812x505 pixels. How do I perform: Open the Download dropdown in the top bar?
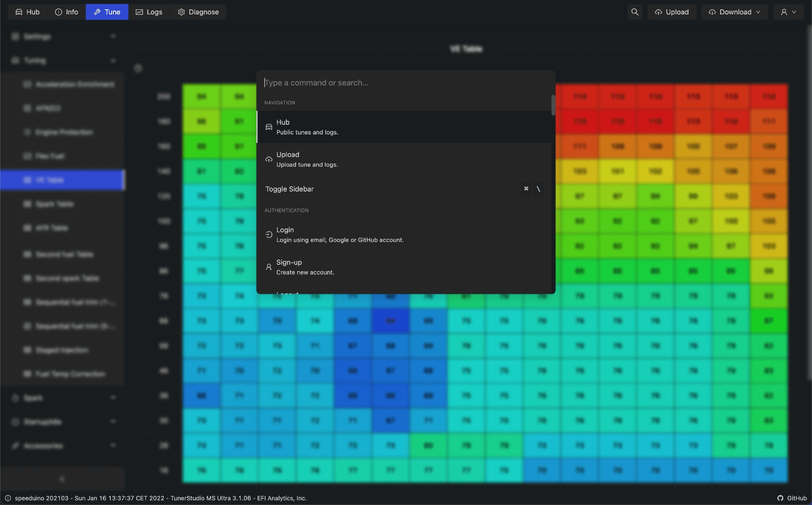(x=735, y=12)
